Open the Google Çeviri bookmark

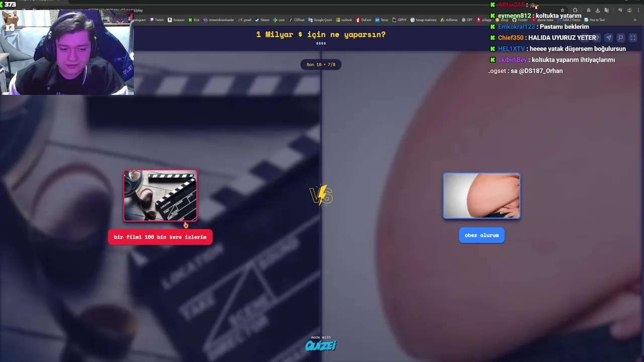click(320, 20)
